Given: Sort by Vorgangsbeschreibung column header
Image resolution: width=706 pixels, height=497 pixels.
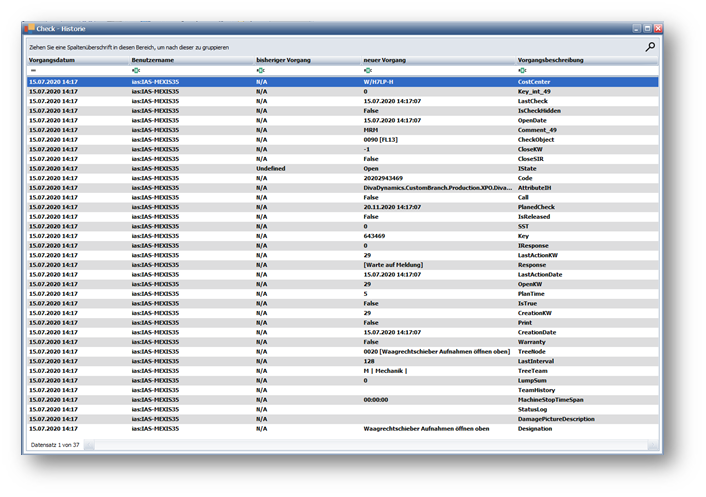Looking at the screenshot, I should pos(551,60).
